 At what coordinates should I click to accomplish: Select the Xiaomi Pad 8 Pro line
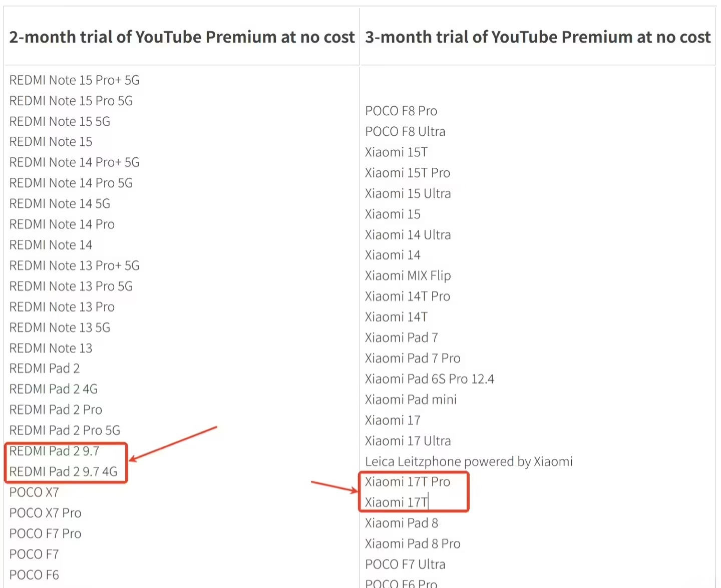click(x=413, y=543)
